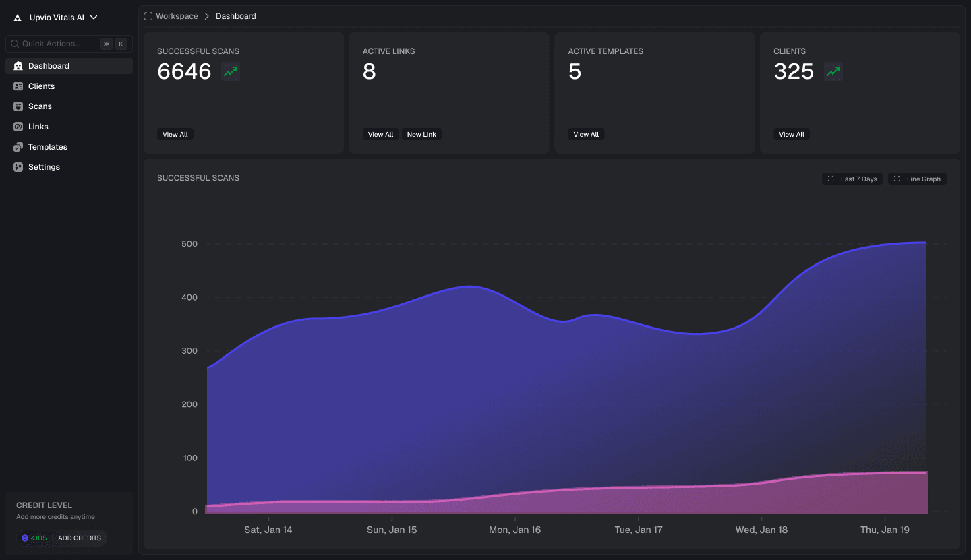Viewport: 971px width, 560px height.
Task: Click the Workspace breadcrumb link
Action: pyautogui.click(x=177, y=16)
